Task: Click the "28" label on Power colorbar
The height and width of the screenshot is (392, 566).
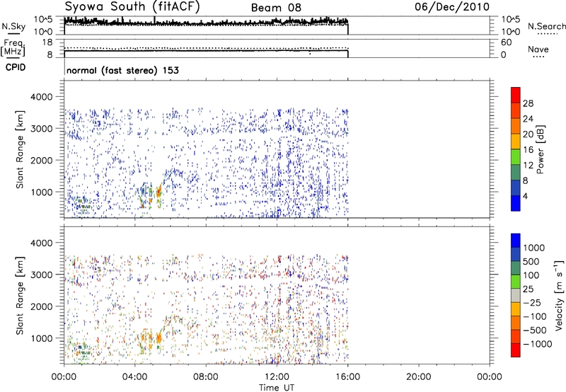Action: (x=528, y=103)
